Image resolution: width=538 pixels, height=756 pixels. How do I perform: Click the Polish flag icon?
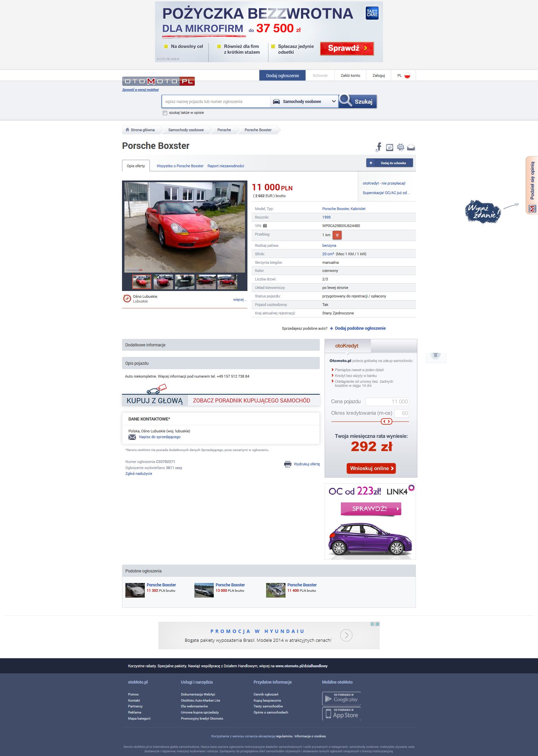407,75
